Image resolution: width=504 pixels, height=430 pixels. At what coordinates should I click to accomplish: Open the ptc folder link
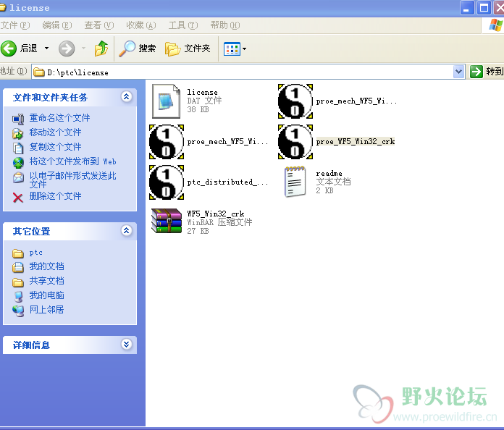pos(35,253)
